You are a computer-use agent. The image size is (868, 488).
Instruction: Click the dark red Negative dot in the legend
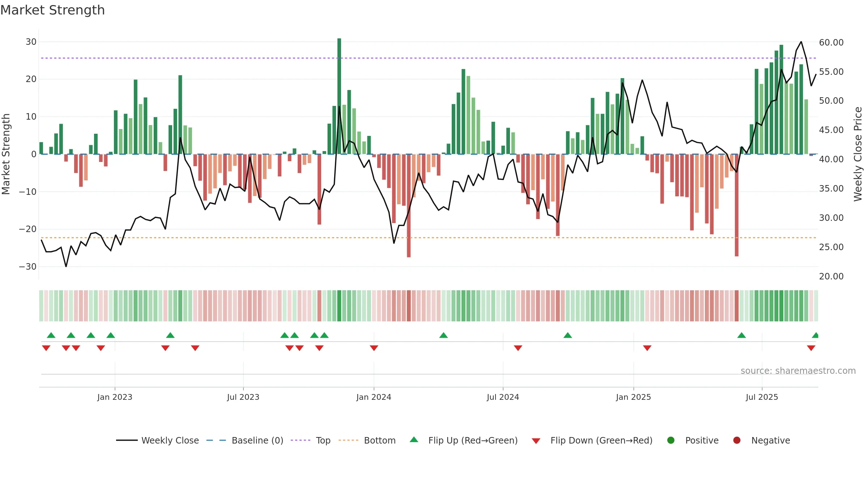point(737,440)
